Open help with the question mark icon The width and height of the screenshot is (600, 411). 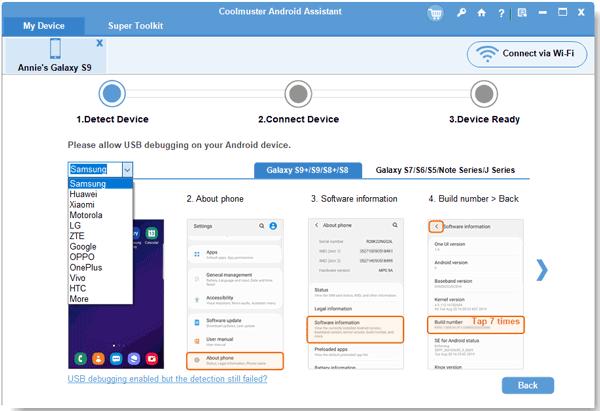(x=501, y=13)
